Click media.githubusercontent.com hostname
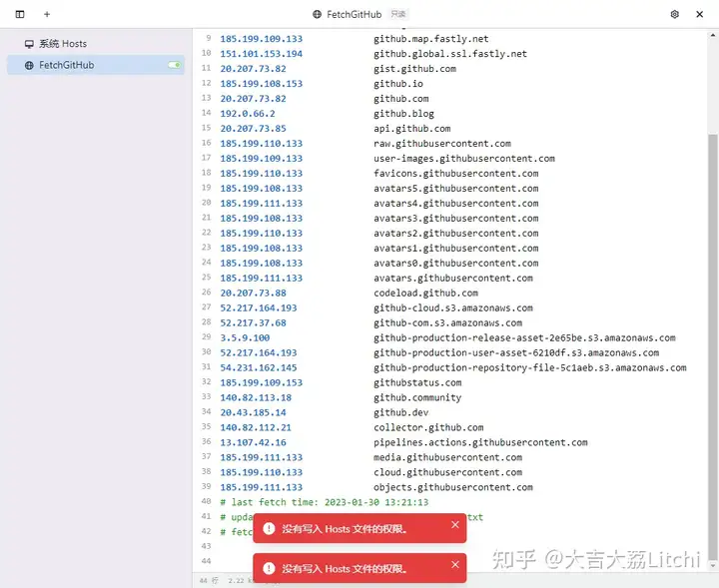Screen dimensions: 719x588 [447, 457]
